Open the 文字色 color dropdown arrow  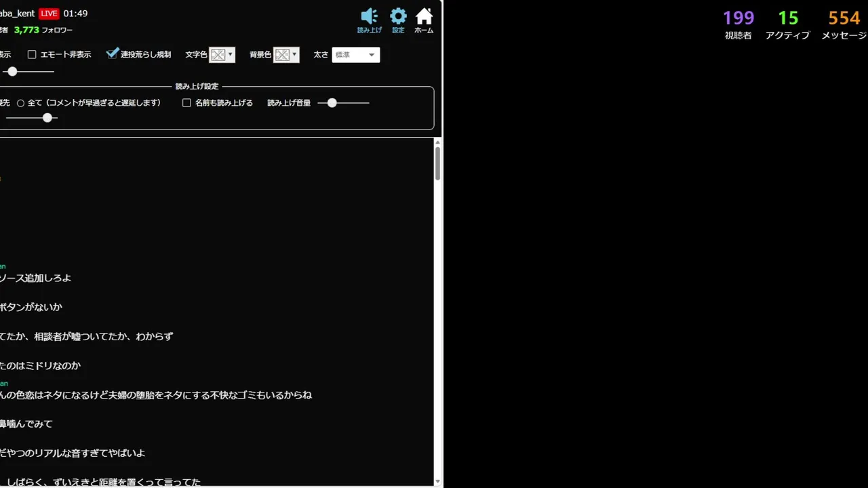231,55
